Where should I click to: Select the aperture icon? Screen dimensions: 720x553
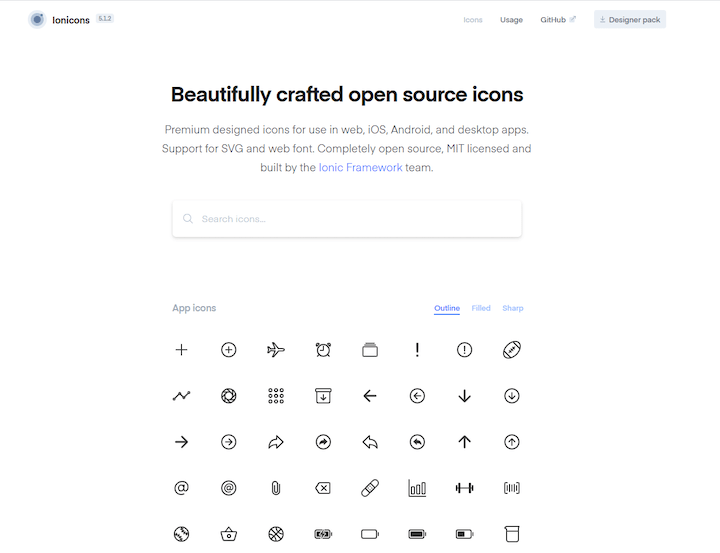coord(228,396)
